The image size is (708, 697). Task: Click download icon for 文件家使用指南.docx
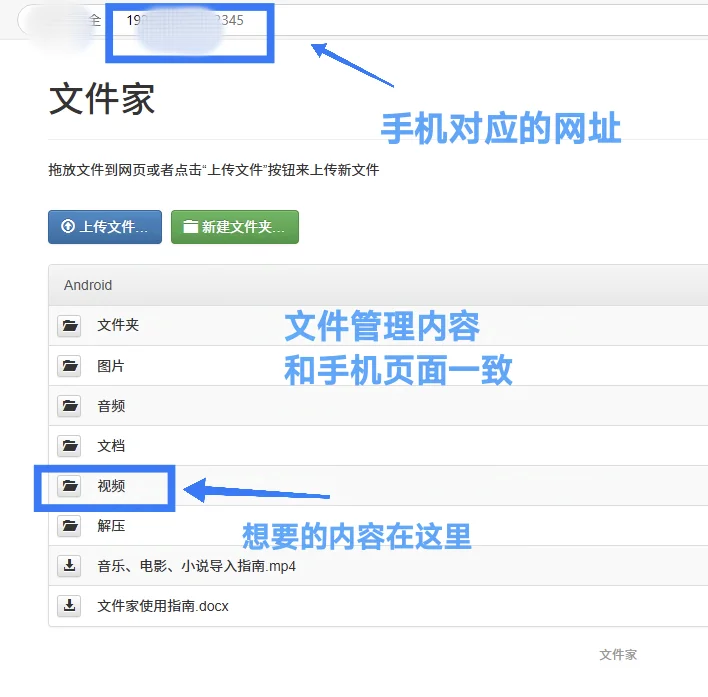click(x=69, y=605)
